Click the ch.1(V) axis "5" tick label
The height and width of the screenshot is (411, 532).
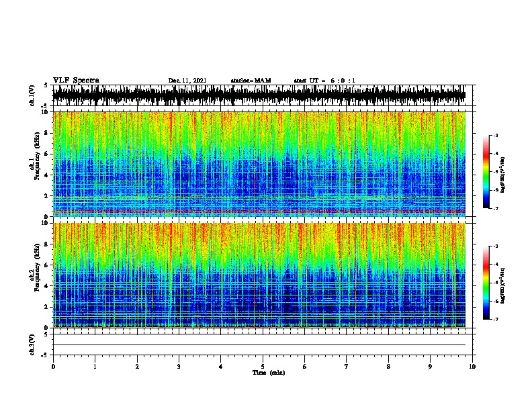pos(46,85)
